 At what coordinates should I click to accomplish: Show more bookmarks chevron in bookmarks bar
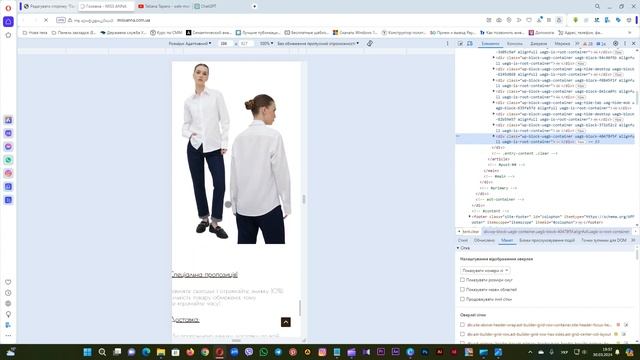pyautogui.click(x=629, y=33)
